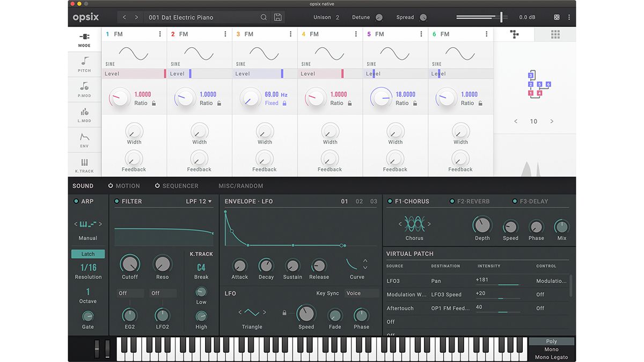Toggle F1 CHORUS effect on/off
The image size is (644, 362).
[x=390, y=201]
